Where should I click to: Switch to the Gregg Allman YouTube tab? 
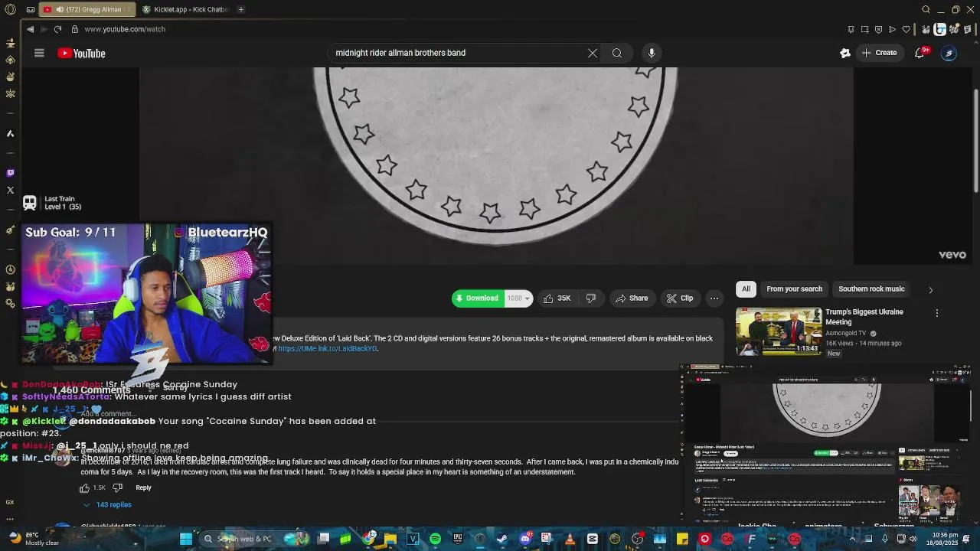click(x=87, y=9)
